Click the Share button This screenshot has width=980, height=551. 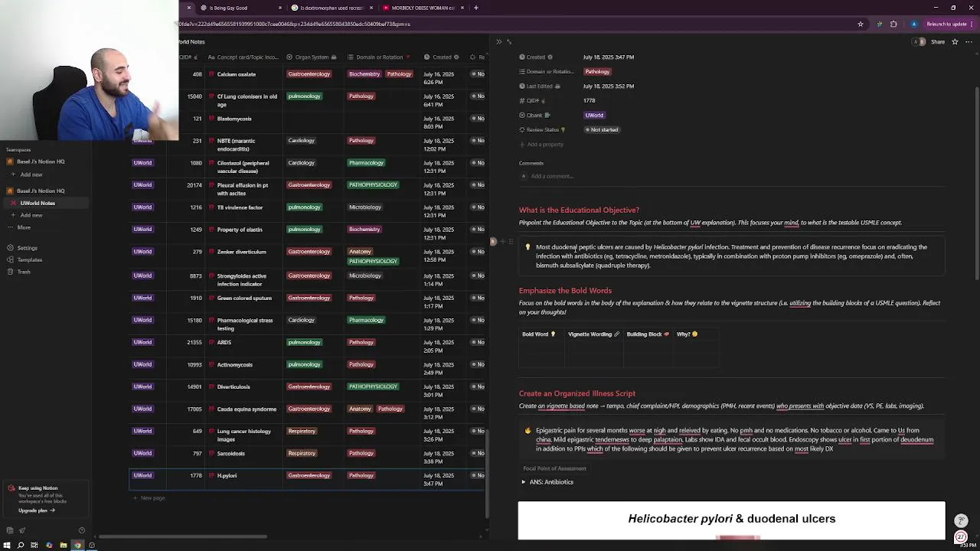point(938,42)
